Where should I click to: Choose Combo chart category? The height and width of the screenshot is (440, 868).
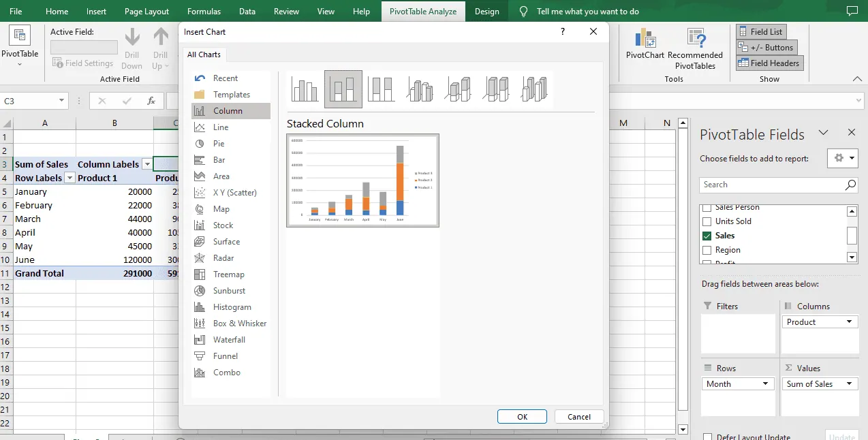231,373
